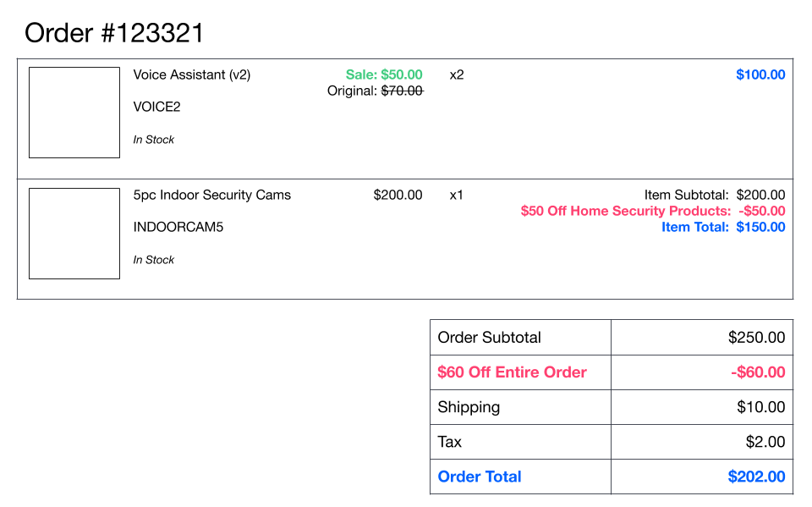812x507 pixels.
Task: Click the Order Total label
Action: pyautogui.click(x=480, y=477)
